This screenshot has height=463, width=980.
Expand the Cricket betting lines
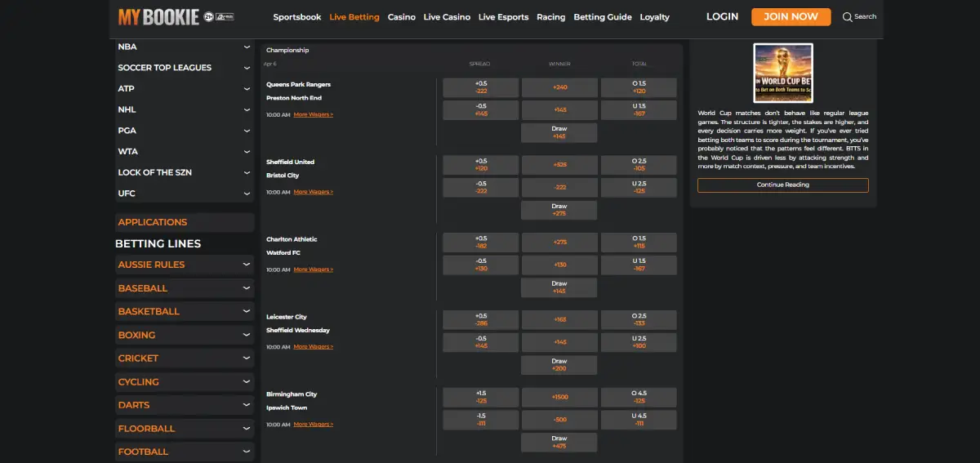click(x=185, y=358)
